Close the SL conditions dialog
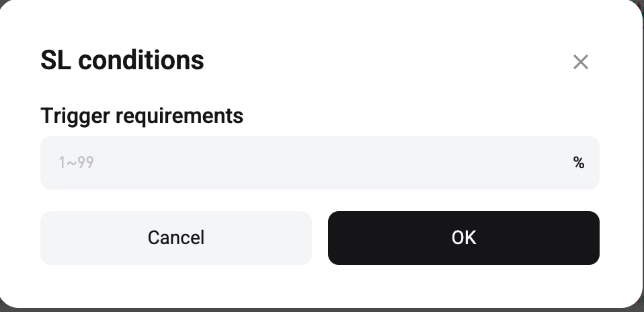The image size is (644, 312). click(580, 62)
